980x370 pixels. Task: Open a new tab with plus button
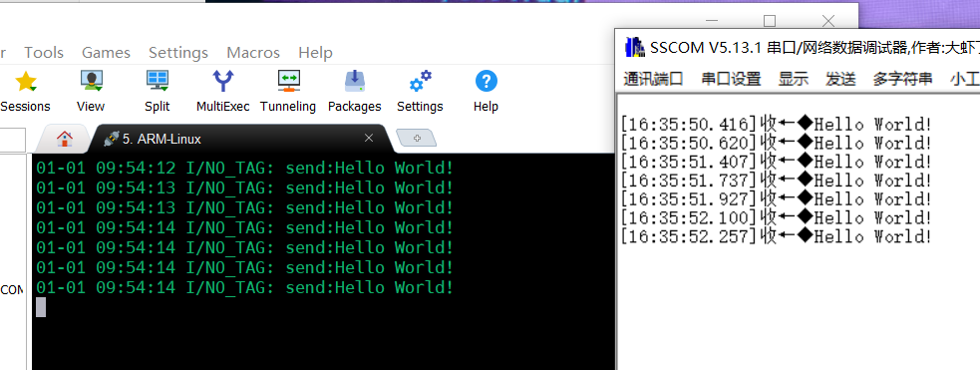click(417, 138)
